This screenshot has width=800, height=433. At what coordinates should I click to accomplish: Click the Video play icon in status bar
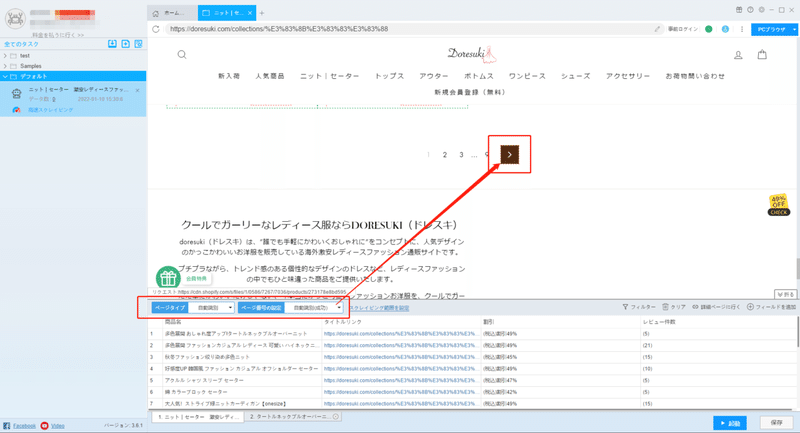(x=44, y=425)
